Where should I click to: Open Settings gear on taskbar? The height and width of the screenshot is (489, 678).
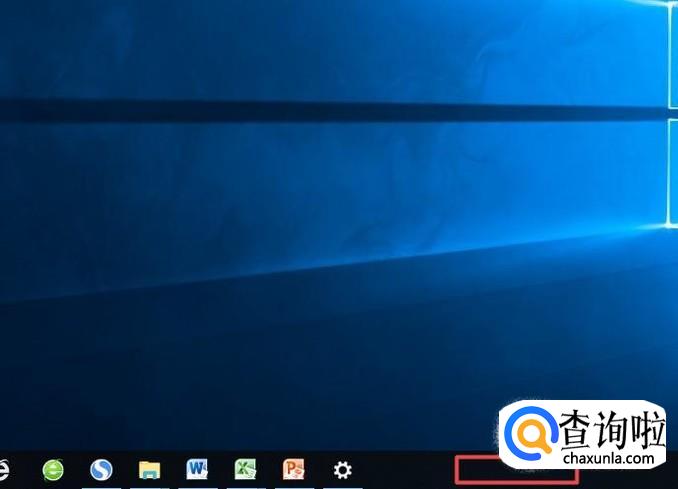click(342, 470)
